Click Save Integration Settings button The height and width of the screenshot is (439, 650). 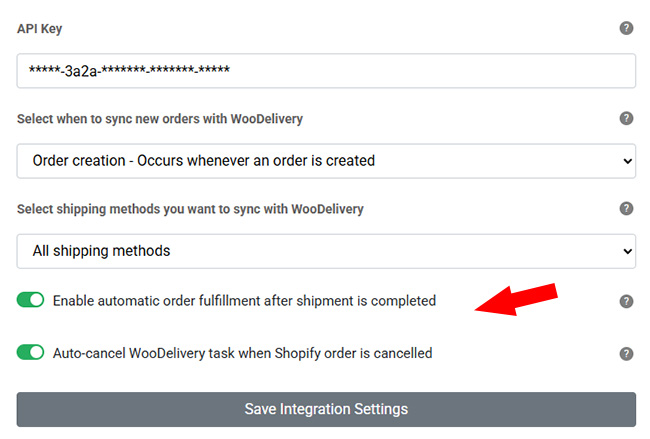point(326,409)
